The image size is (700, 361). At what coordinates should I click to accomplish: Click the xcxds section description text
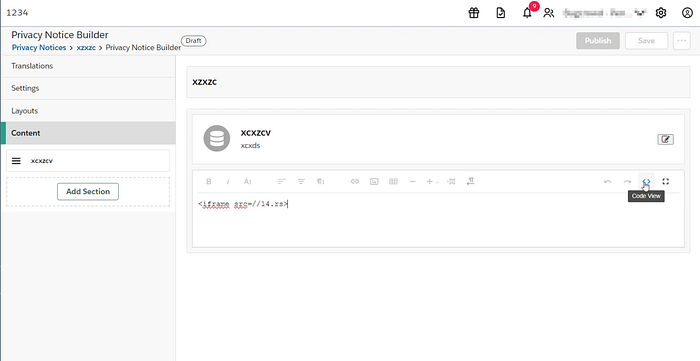tap(250, 145)
